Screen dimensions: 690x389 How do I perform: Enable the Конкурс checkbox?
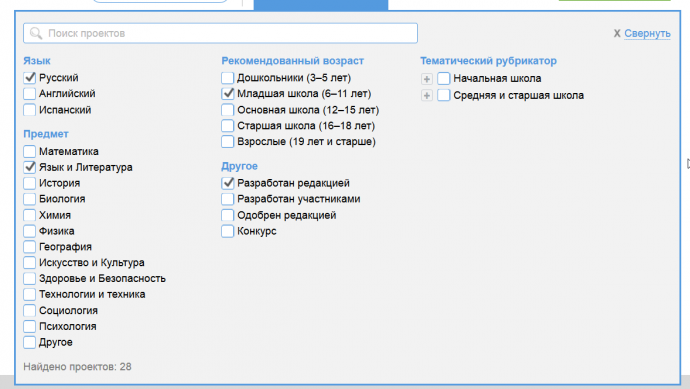pos(228,231)
